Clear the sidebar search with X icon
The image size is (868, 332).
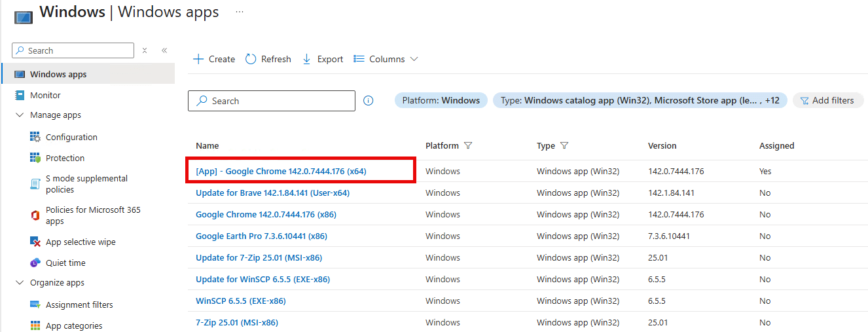(145, 50)
